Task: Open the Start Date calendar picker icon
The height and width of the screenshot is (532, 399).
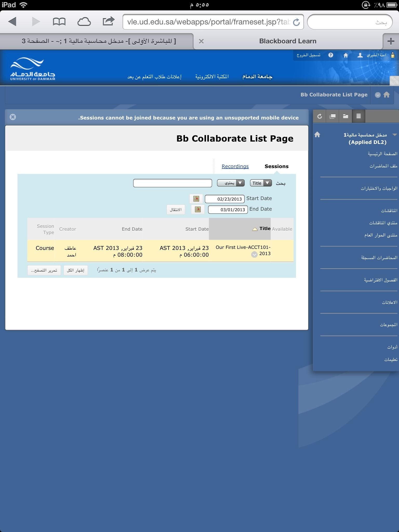Action: pyautogui.click(x=196, y=199)
